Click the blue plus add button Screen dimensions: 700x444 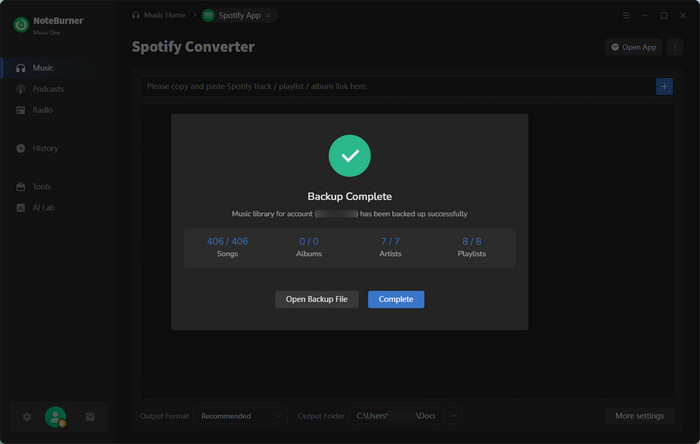coord(664,87)
